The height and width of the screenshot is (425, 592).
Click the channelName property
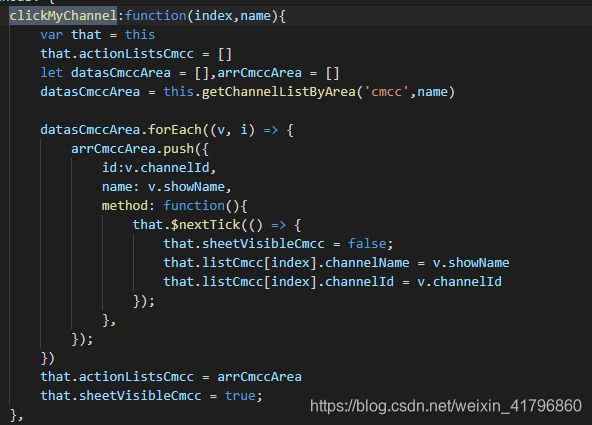(367, 262)
